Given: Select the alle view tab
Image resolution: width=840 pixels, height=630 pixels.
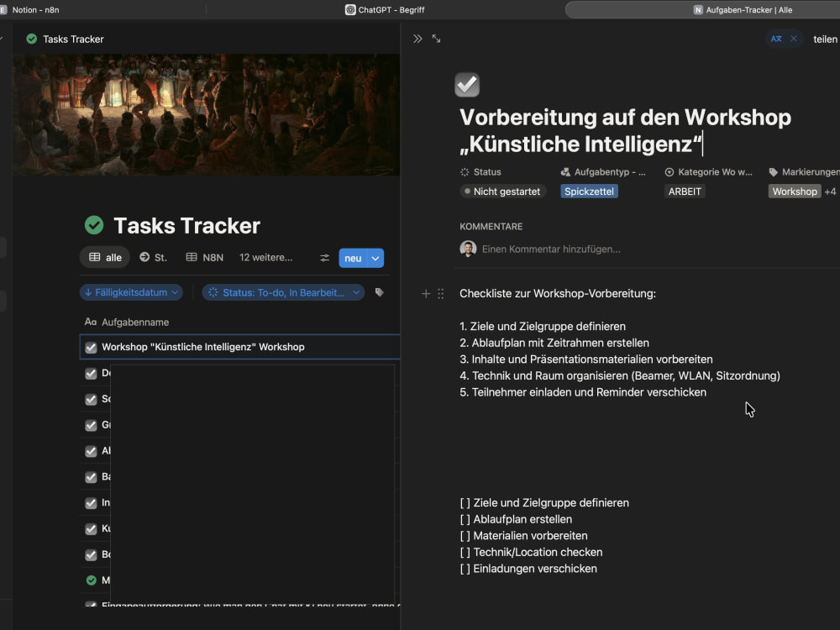Looking at the screenshot, I should click(105, 258).
